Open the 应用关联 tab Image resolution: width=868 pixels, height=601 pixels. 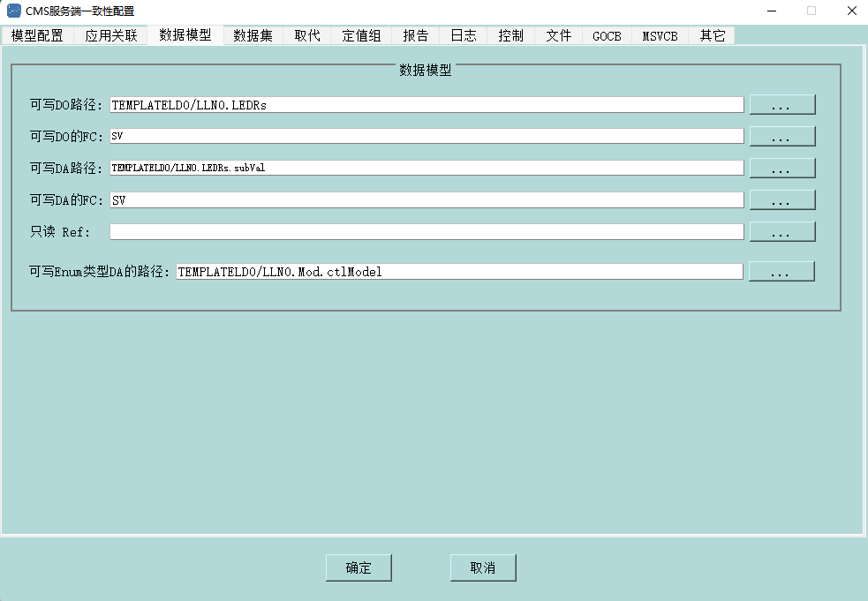[x=110, y=36]
